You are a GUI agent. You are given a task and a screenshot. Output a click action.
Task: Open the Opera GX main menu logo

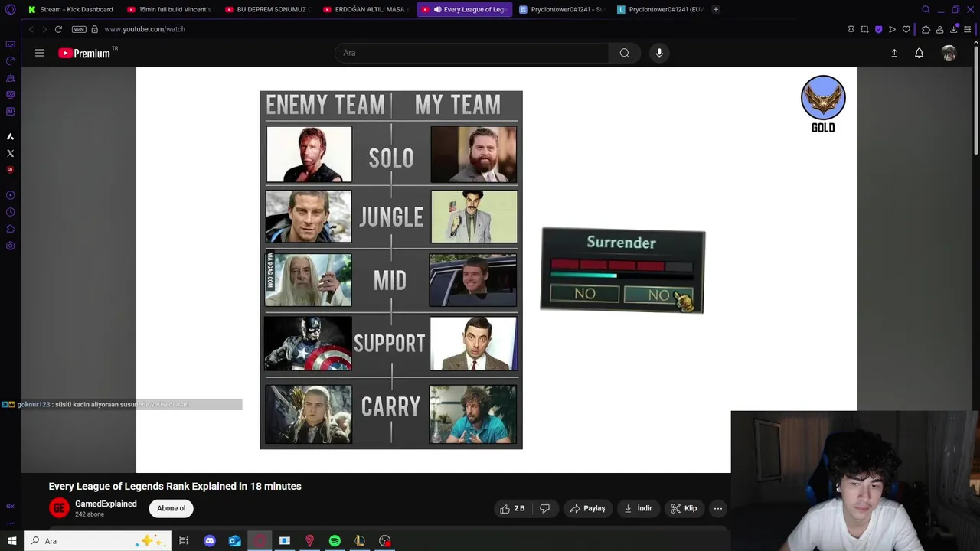[x=10, y=9]
